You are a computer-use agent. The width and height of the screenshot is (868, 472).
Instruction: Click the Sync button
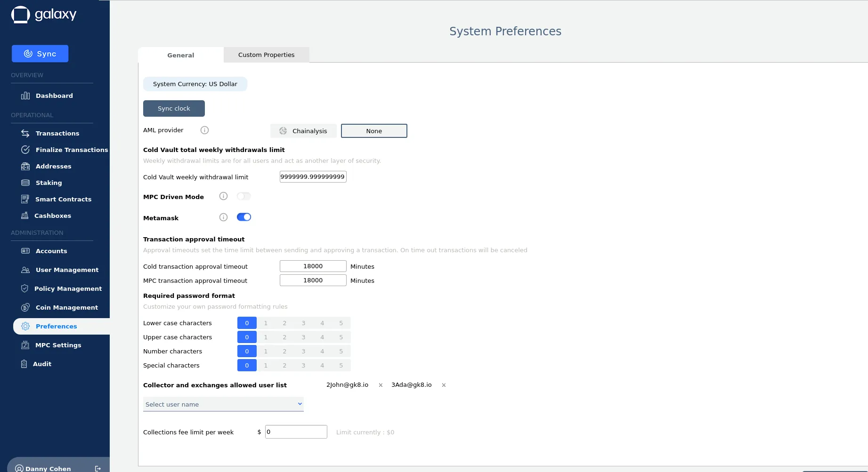click(x=40, y=54)
